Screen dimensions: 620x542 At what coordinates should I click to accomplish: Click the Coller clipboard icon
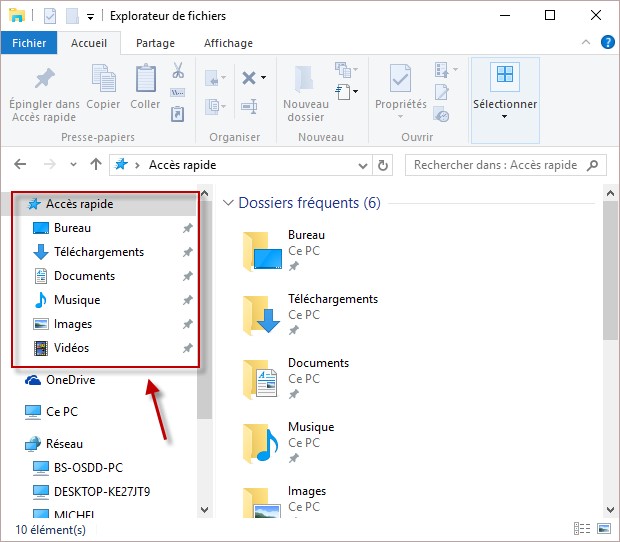[145, 79]
